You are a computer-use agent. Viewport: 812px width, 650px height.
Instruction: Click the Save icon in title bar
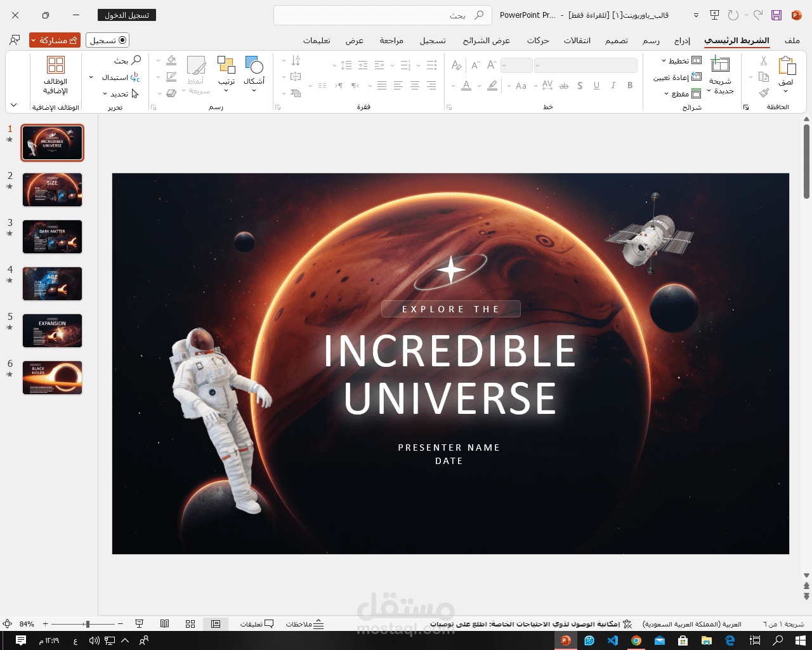(x=776, y=15)
